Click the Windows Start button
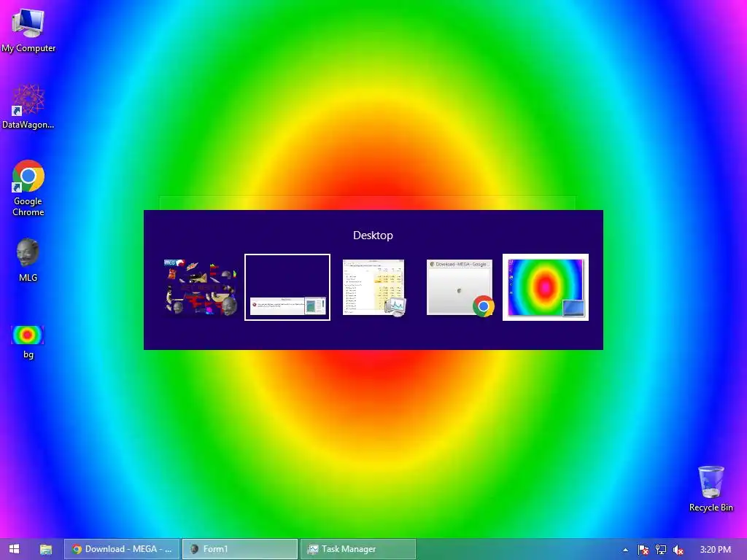This screenshot has width=747, height=560. (x=15, y=549)
